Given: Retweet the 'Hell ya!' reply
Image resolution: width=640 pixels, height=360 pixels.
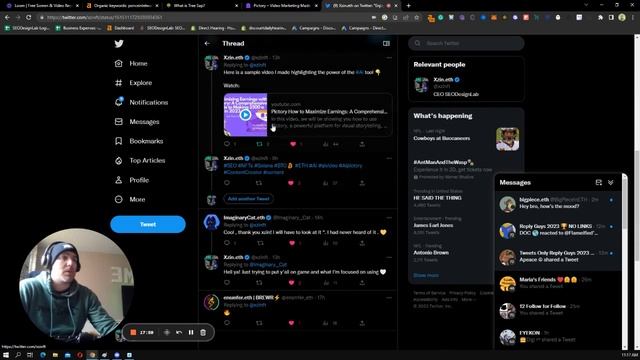Looking at the screenshot, I should pos(259,282).
